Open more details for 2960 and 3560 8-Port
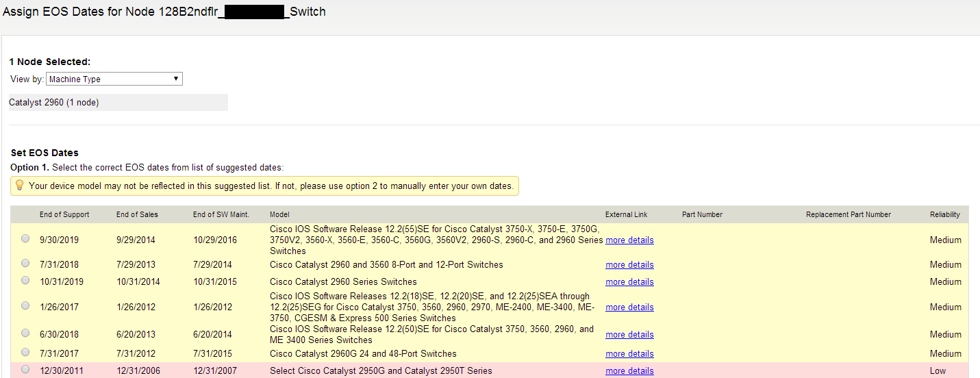The width and height of the screenshot is (980, 378). coord(629,265)
